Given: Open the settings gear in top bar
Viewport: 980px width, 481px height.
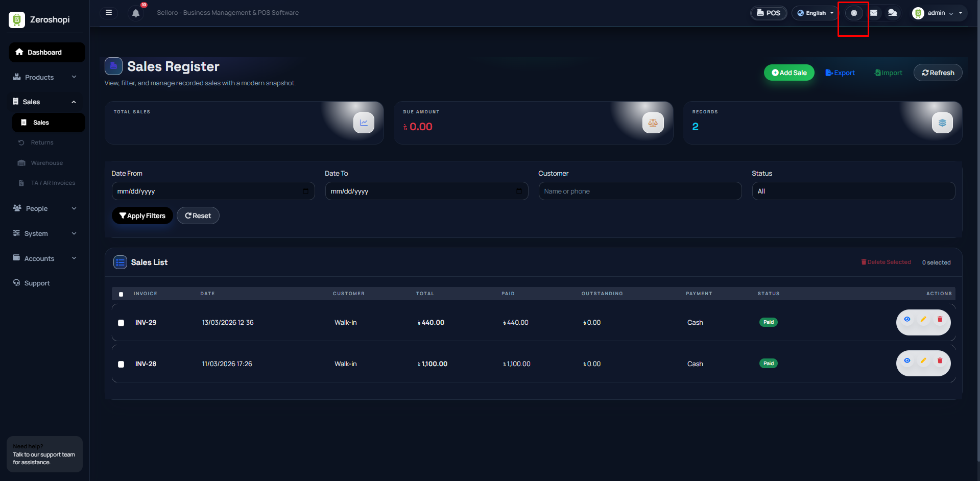Looking at the screenshot, I should point(854,13).
